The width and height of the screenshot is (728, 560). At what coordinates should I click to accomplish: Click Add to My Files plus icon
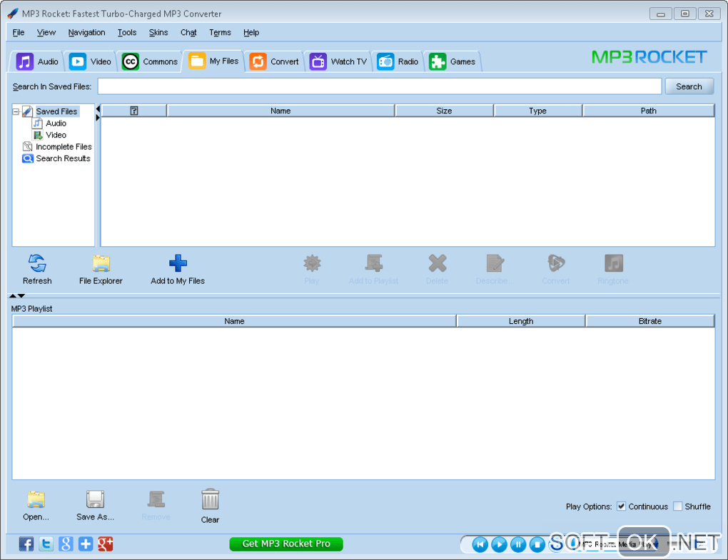tap(178, 263)
